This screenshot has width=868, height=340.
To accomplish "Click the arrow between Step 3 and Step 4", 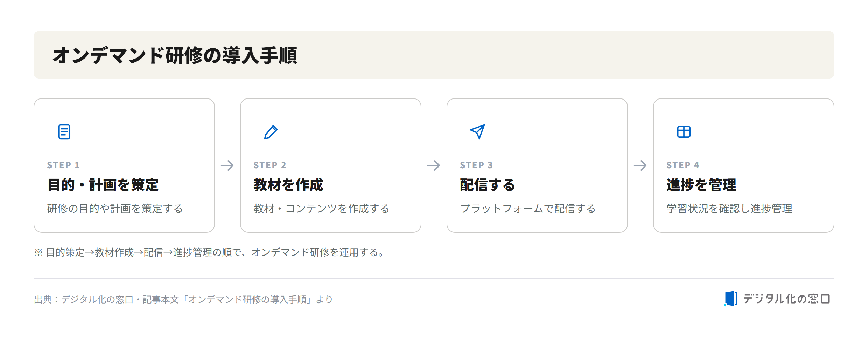I will click(640, 165).
